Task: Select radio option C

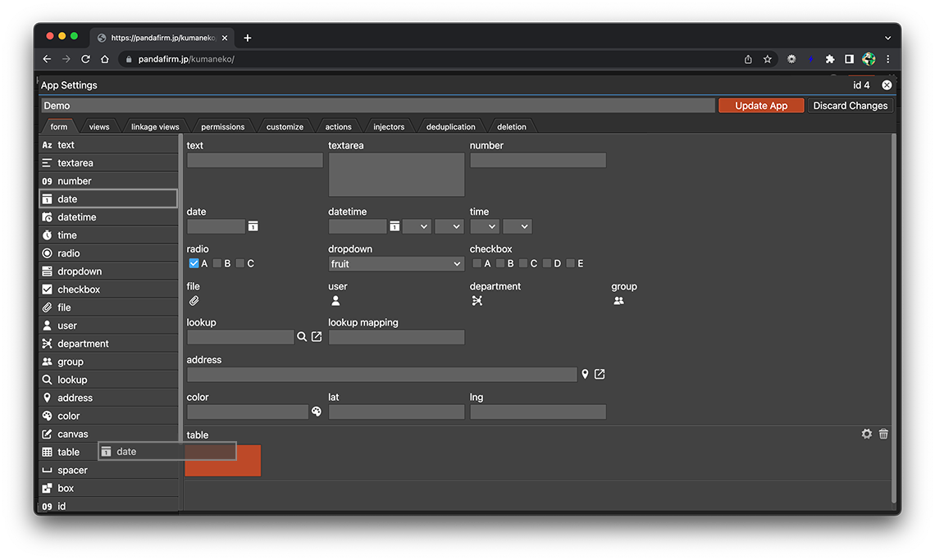Action: (x=240, y=264)
